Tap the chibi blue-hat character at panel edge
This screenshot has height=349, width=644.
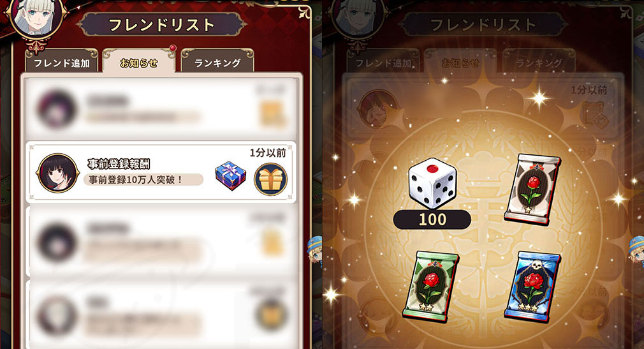[x=314, y=250]
